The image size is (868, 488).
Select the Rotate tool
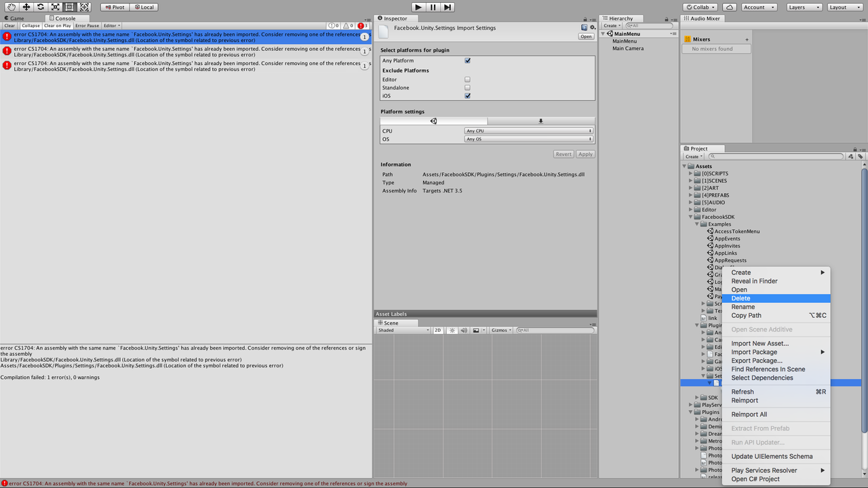(41, 7)
